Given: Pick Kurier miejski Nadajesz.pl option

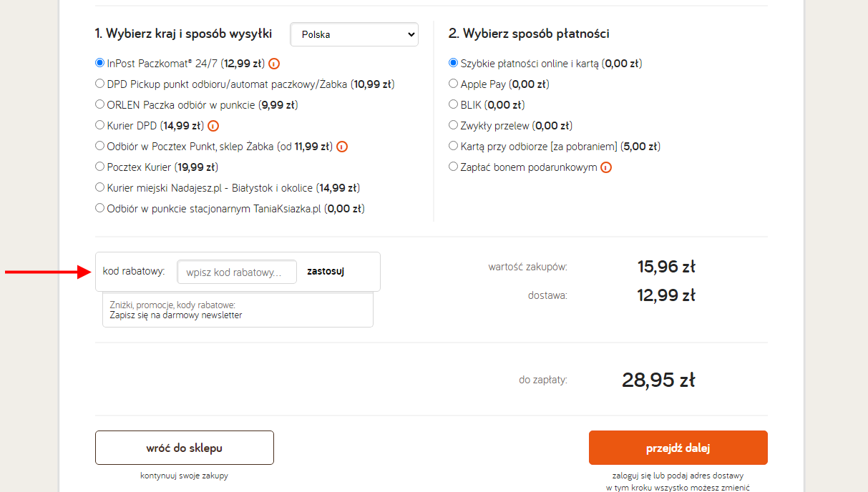Looking at the screenshot, I should coord(100,187).
